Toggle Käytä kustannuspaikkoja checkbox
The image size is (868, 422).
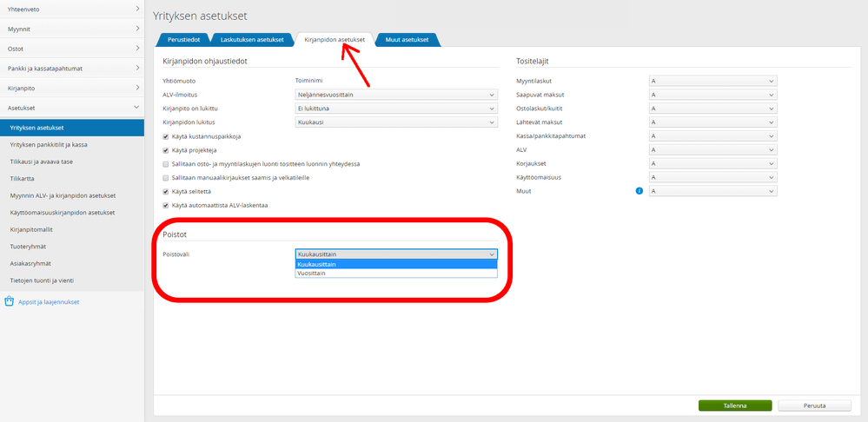pyautogui.click(x=165, y=136)
